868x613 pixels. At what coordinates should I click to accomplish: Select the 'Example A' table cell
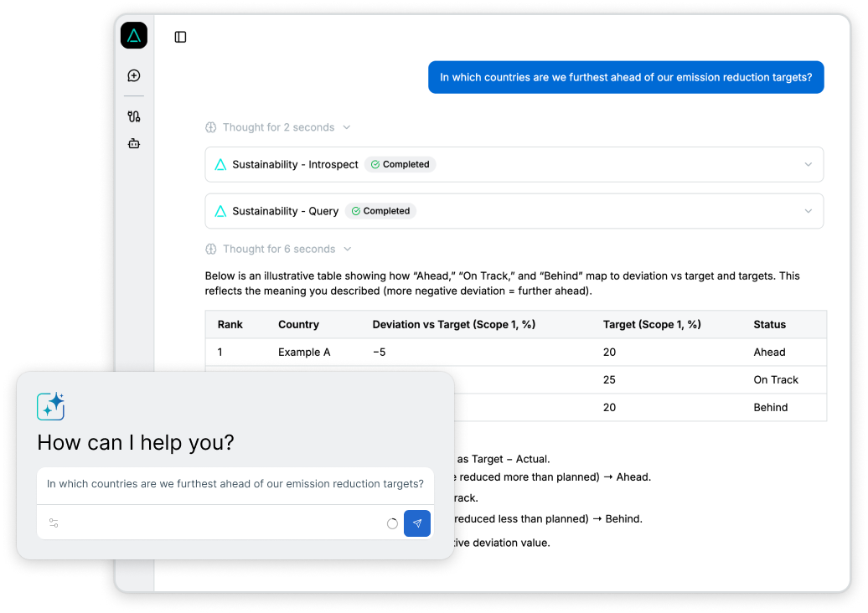pyautogui.click(x=304, y=353)
